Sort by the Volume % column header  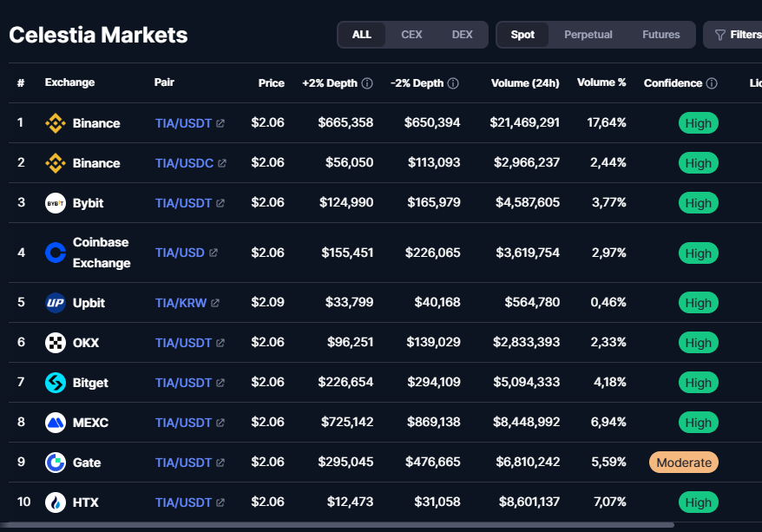(x=601, y=82)
